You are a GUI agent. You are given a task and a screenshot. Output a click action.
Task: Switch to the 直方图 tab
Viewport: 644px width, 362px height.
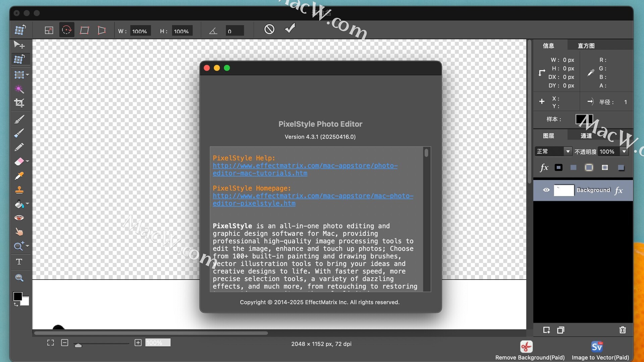(586, 46)
